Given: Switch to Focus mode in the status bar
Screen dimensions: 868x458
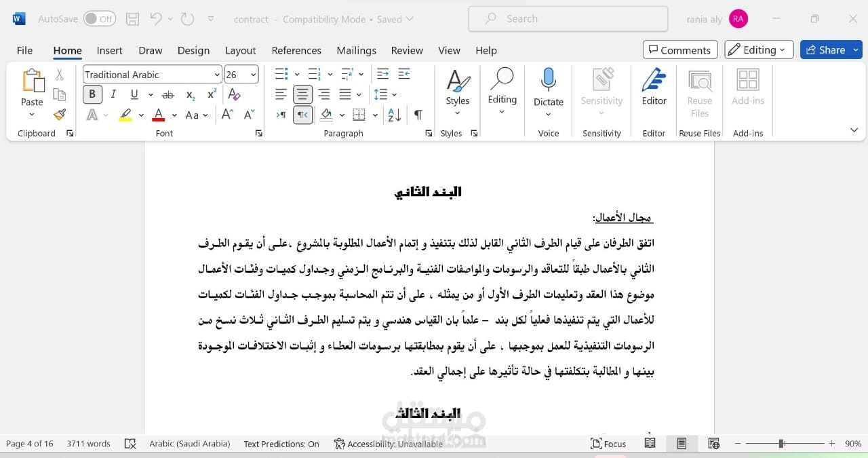Looking at the screenshot, I should (x=608, y=444).
